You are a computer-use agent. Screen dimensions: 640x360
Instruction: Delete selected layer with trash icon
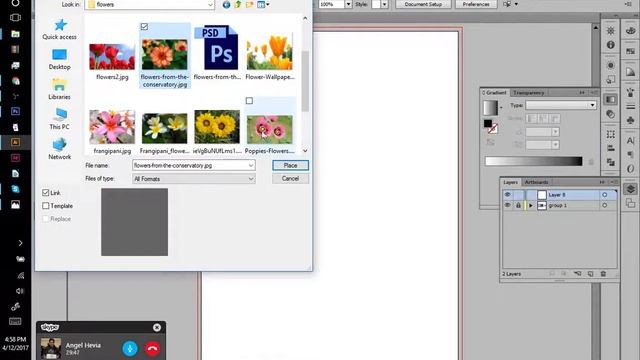point(603,273)
